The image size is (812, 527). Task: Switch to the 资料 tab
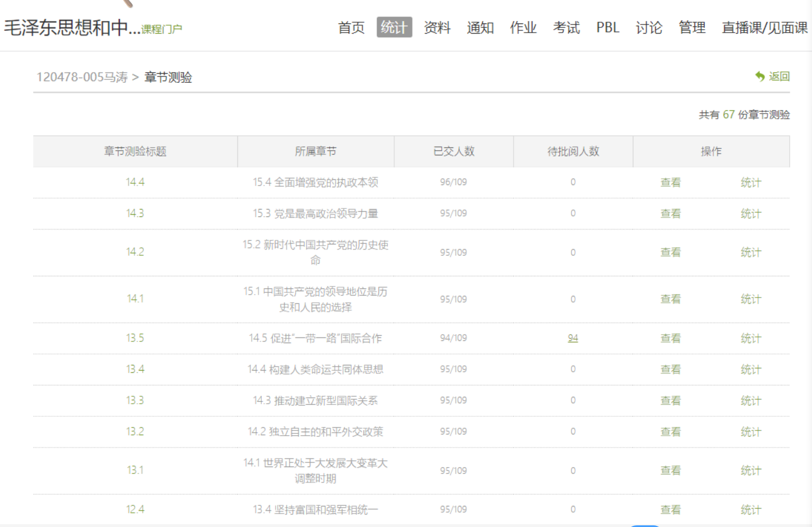[437, 27]
